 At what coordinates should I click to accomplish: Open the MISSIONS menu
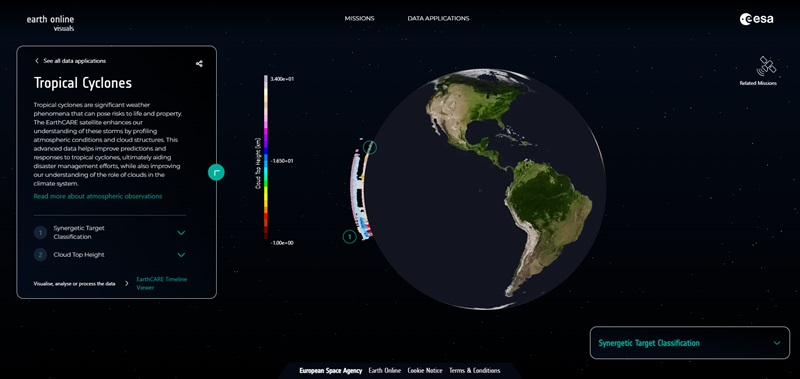[x=359, y=18]
